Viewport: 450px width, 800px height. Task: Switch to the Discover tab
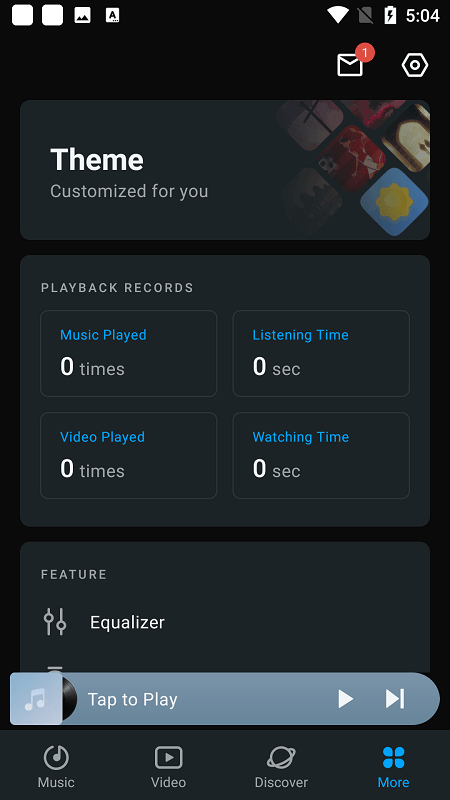[x=281, y=765]
